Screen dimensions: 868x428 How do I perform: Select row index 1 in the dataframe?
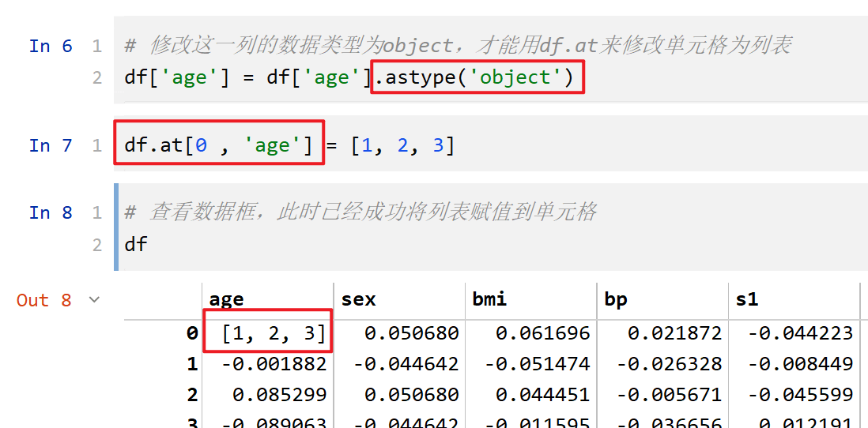point(191,364)
